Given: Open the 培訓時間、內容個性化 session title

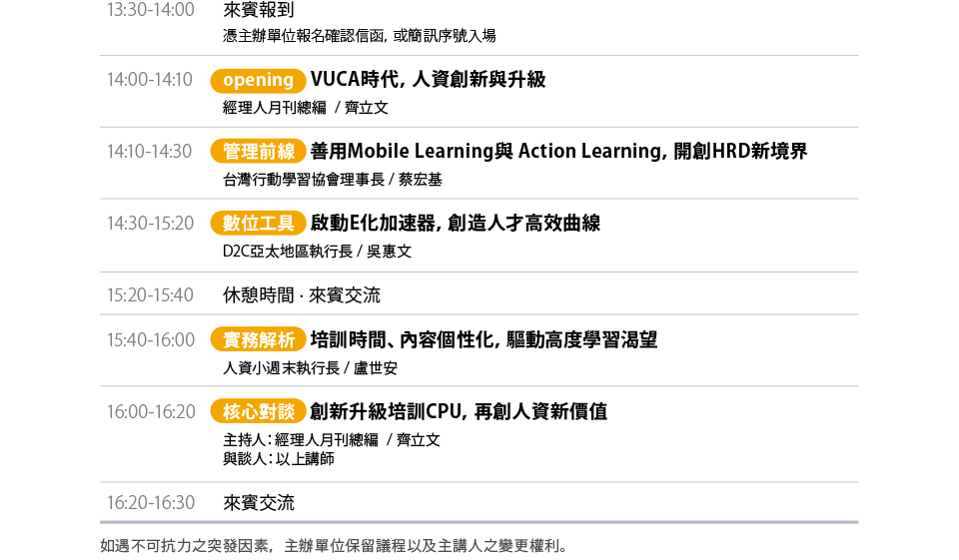Looking at the screenshot, I should [483, 340].
